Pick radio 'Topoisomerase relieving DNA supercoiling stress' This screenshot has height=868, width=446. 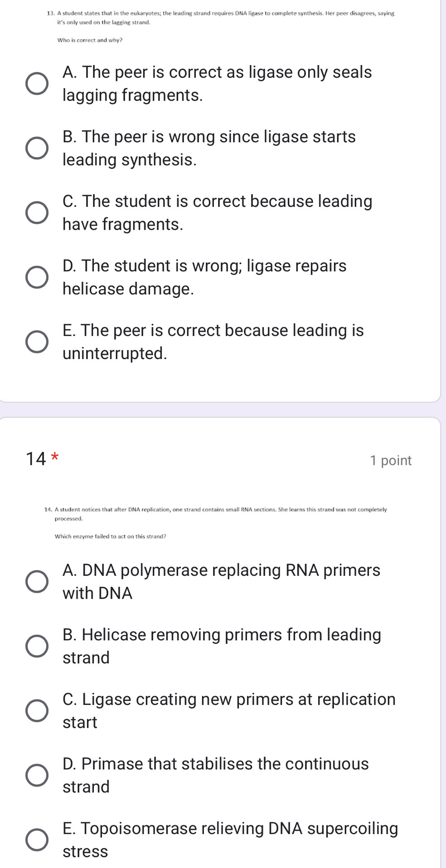(x=37, y=840)
